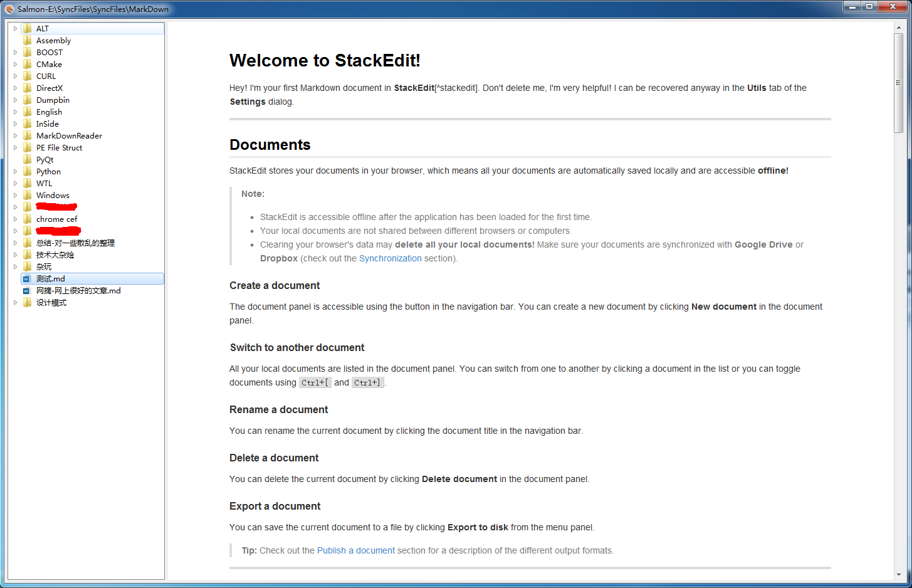Click the Delete a document heading
Image resolution: width=912 pixels, height=588 pixels.
[274, 458]
